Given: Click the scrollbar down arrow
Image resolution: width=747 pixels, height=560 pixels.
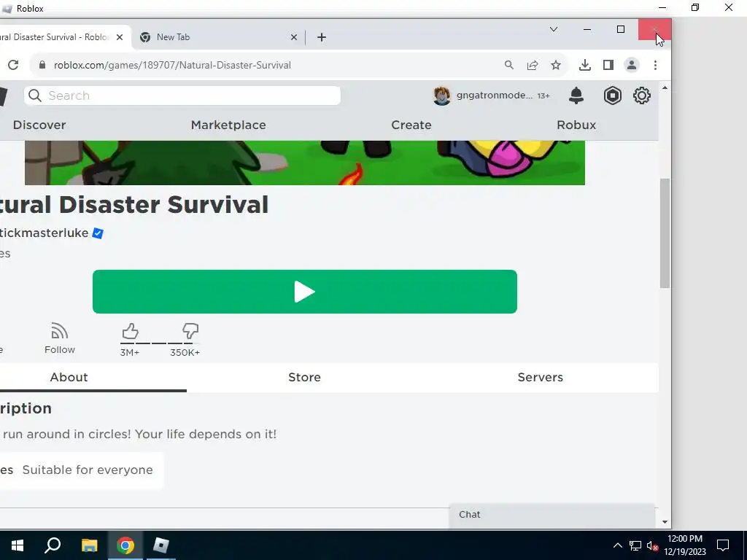Looking at the screenshot, I should [665, 522].
